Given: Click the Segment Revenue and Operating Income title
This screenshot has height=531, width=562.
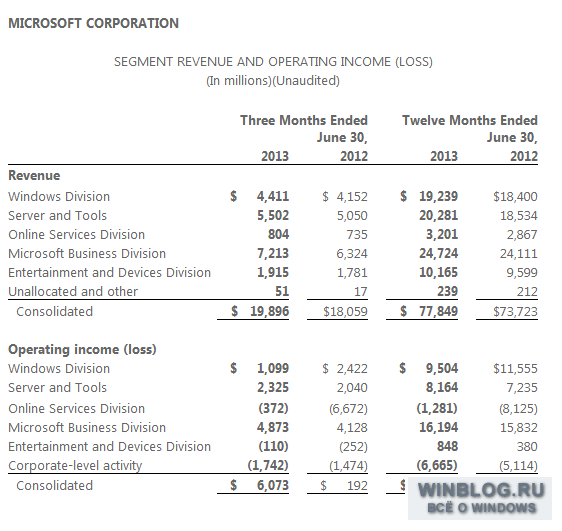Looking at the screenshot, I should tap(273, 62).
